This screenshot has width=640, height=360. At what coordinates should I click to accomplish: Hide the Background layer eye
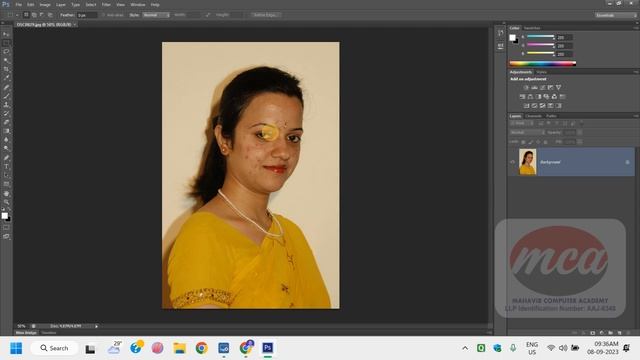(513, 162)
